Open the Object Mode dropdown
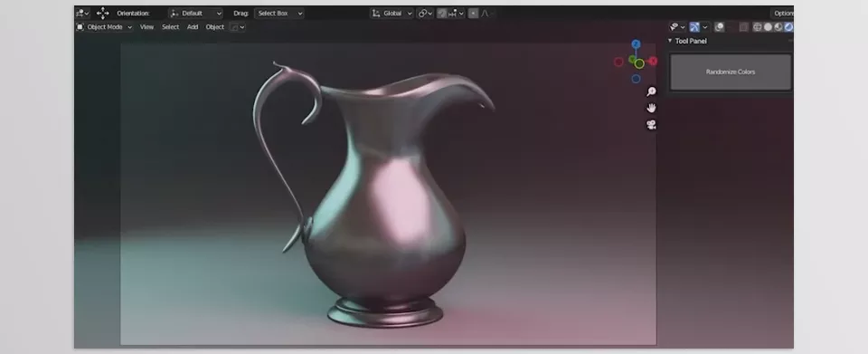868x354 pixels. [x=105, y=27]
